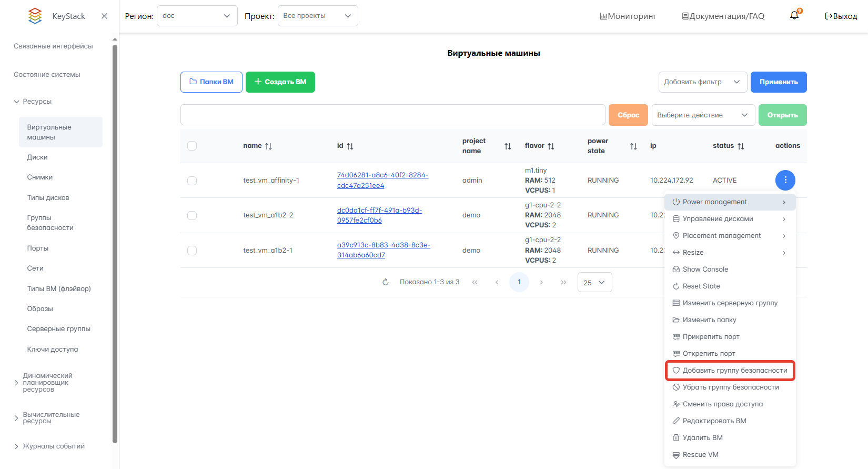This screenshot has height=469, width=868.
Task: Select Show Console in the context menu
Action: [705, 270]
